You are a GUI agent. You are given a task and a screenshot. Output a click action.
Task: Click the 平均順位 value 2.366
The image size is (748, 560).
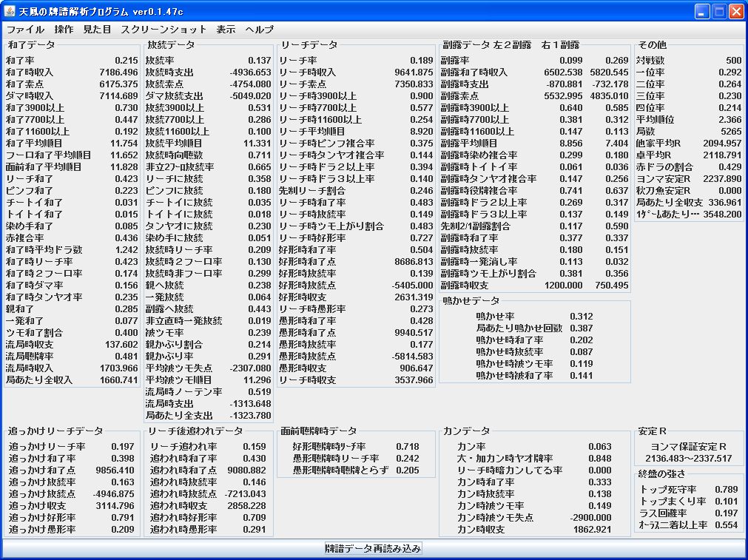[730, 120]
